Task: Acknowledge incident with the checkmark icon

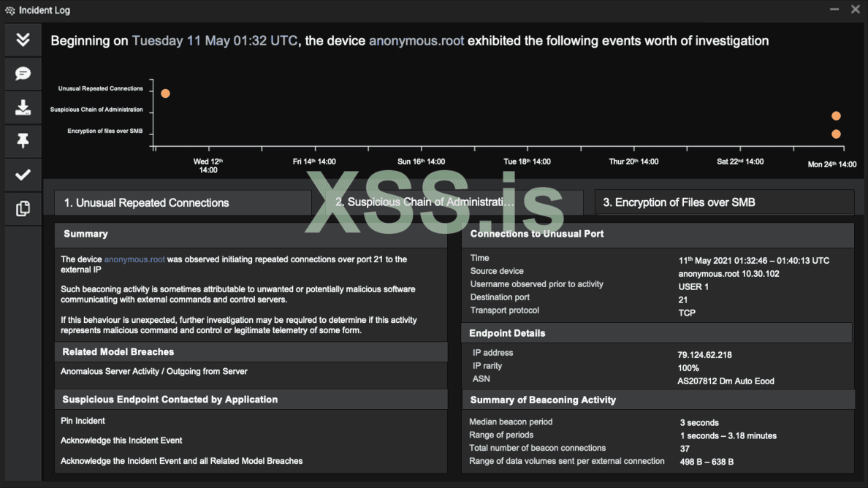Action: (x=23, y=175)
